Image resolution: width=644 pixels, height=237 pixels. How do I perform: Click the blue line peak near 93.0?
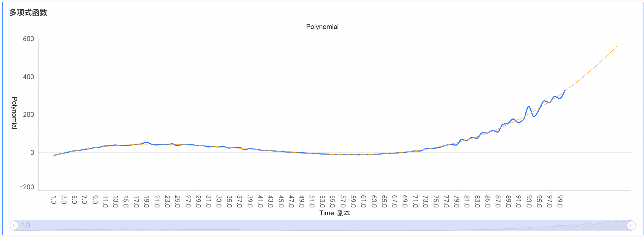[x=529, y=106]
